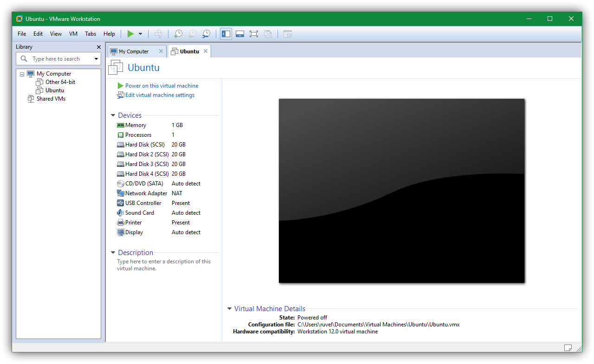Click the description text entry area
Screen dimensions: 594x364
(x=164, y=265)
